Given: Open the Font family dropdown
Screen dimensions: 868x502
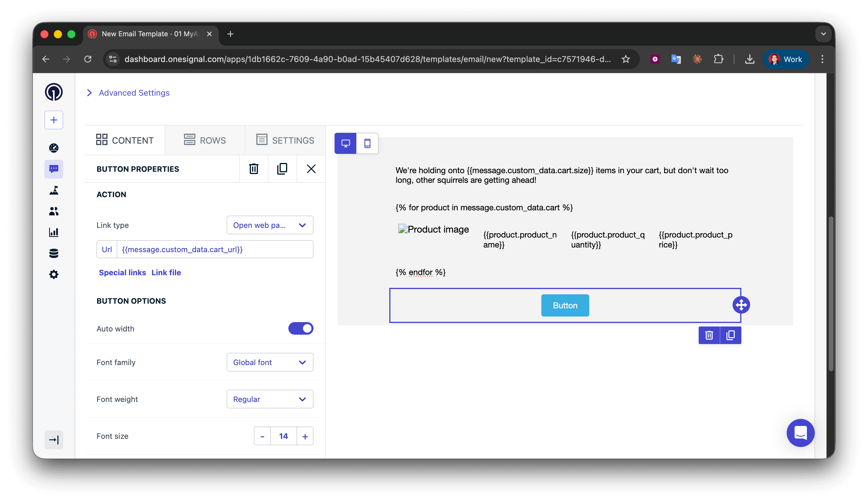Looking at the screenshot, I should click(270, 362).
